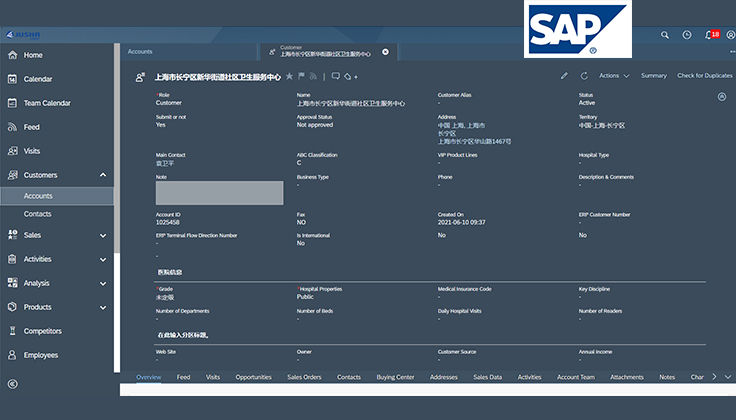Viewport: 736px width, 420px height.
Task: Open the search icon in top bar
Action: 665,35
